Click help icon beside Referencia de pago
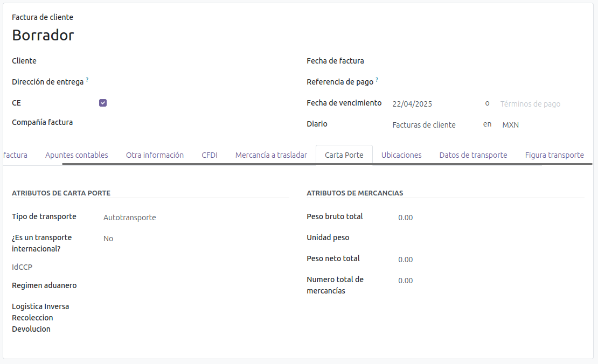This screenshot has width=598, height=364. [x=377, y=80]
